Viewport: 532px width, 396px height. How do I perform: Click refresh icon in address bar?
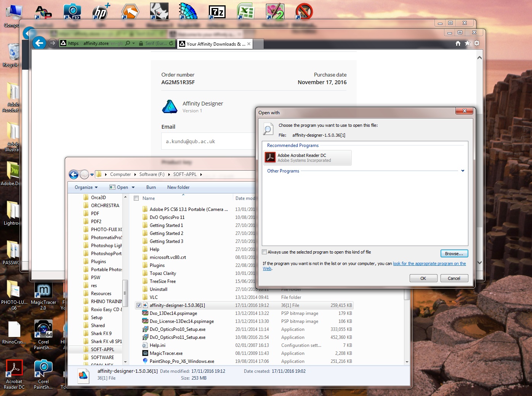click(x=171, y=43)
